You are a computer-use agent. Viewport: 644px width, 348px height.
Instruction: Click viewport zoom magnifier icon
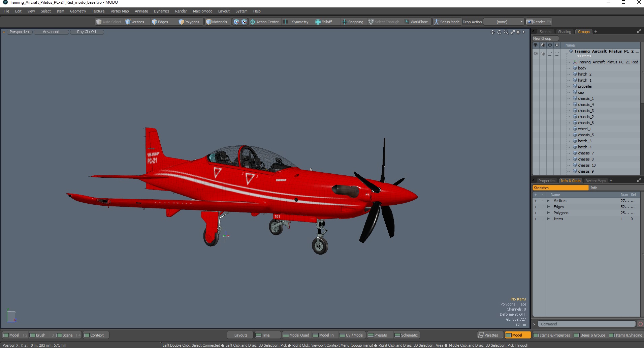tap(506, 32)
